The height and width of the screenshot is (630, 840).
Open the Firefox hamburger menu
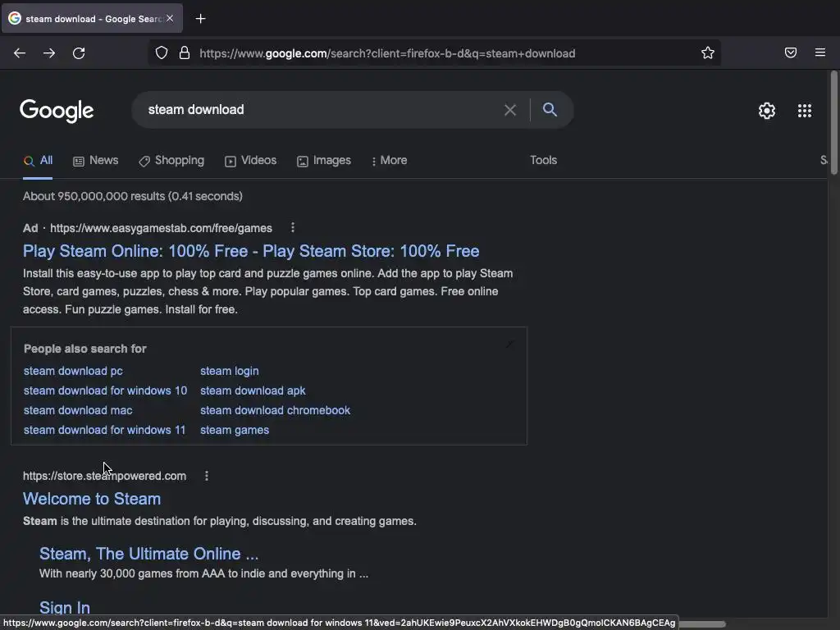click(820, 52)
